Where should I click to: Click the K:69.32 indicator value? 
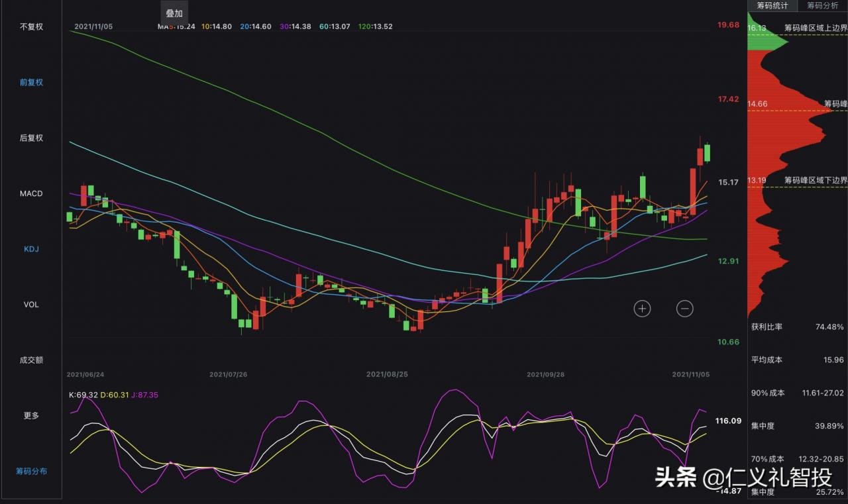point(83,395)
